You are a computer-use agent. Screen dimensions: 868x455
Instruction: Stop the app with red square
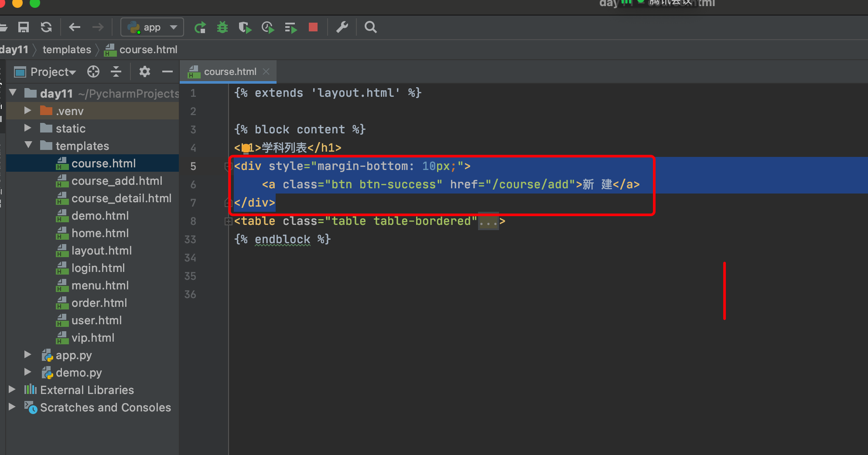click(313, 27)
